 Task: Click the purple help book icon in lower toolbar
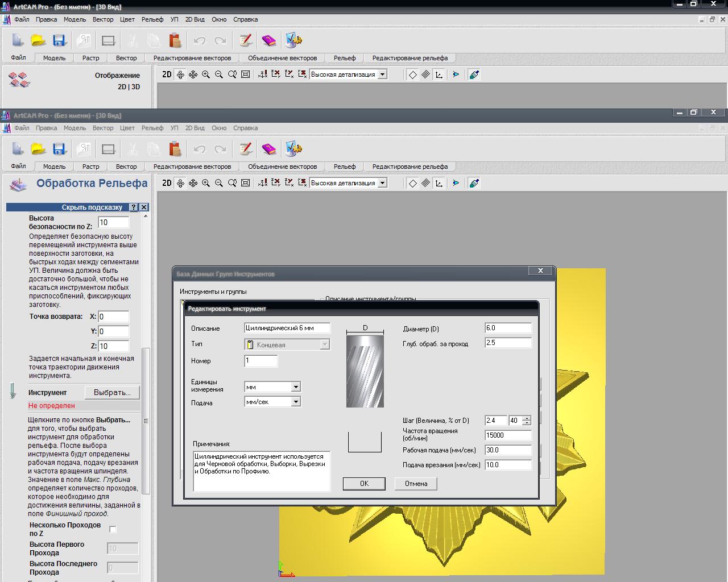[x=269, y=149]
